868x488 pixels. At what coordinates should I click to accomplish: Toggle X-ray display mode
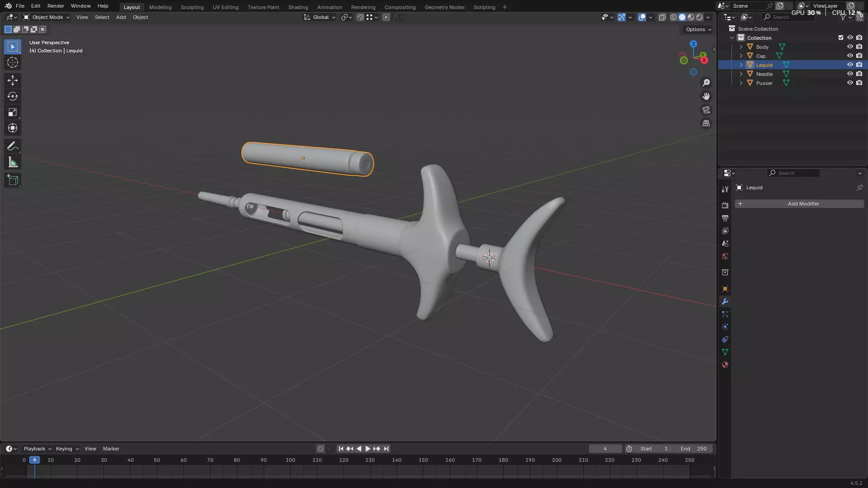click(662, 17)
